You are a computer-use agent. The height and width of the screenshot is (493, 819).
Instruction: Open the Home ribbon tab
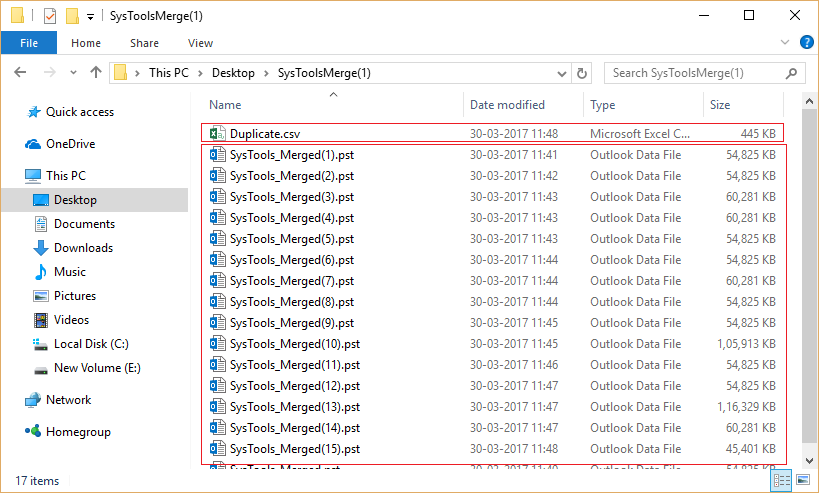(86, 43)
